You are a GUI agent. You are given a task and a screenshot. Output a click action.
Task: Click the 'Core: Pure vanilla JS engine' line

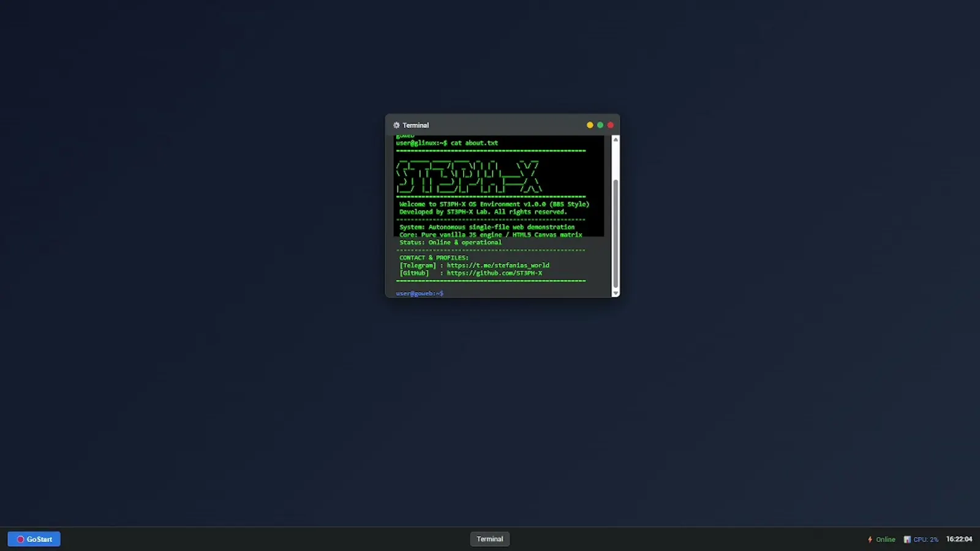pyautogui.click(x=491, y=234)
